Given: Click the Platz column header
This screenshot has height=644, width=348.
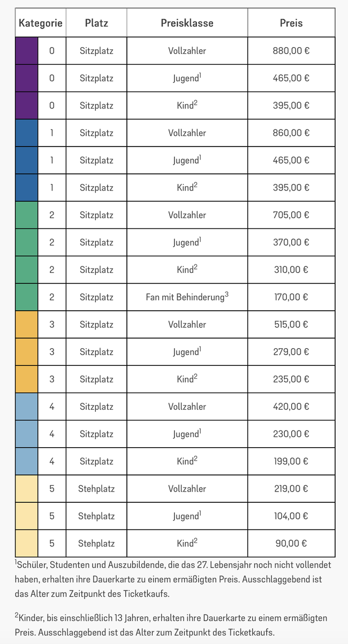Looking at the screenshot, I should point(96,23).
